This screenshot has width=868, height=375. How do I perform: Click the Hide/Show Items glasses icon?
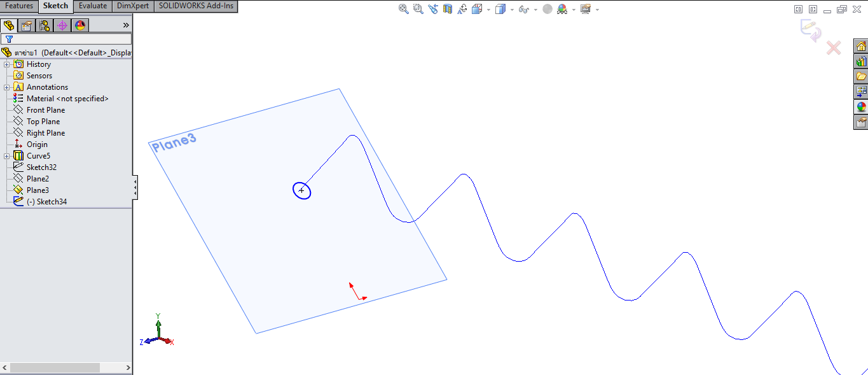coord(523,9)
